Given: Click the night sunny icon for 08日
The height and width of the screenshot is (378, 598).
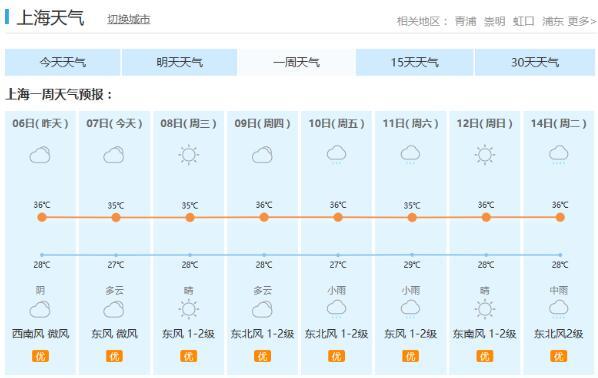Looking at the screenshot, I should tap(188, 309).
